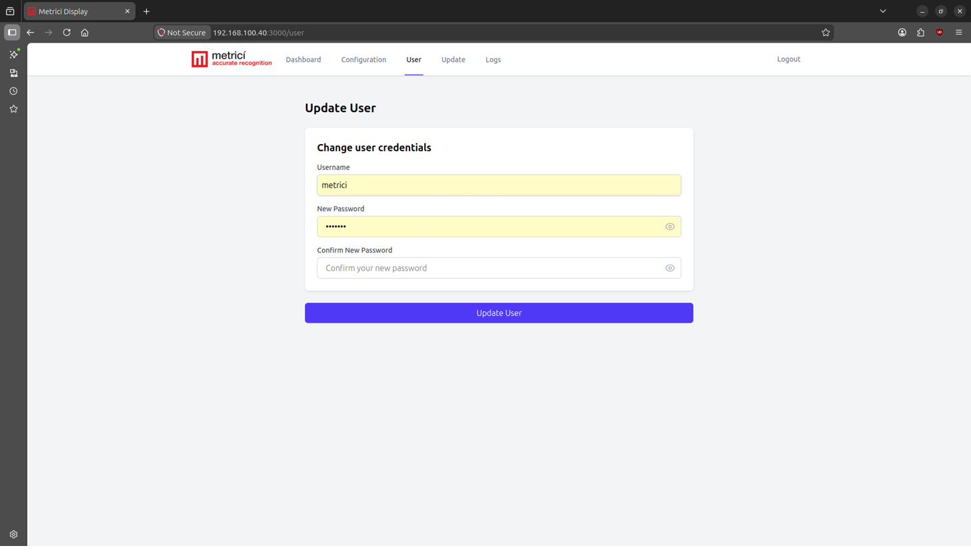
Task: Open the Update nav page
Action: [453, 60]
